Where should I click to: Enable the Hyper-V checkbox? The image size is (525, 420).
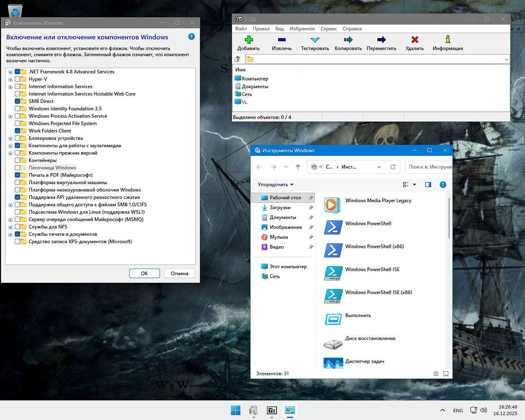[18, 79]
